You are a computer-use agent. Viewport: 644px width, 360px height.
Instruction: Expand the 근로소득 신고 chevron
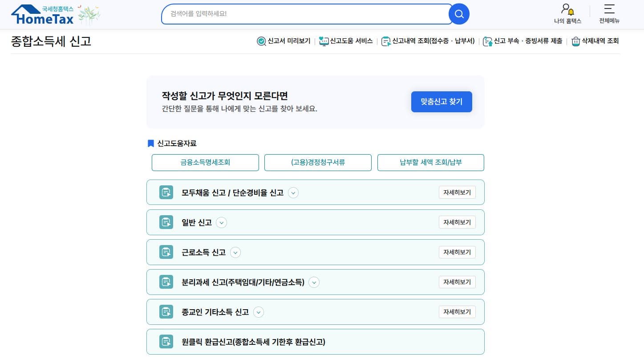click(235, 253)
